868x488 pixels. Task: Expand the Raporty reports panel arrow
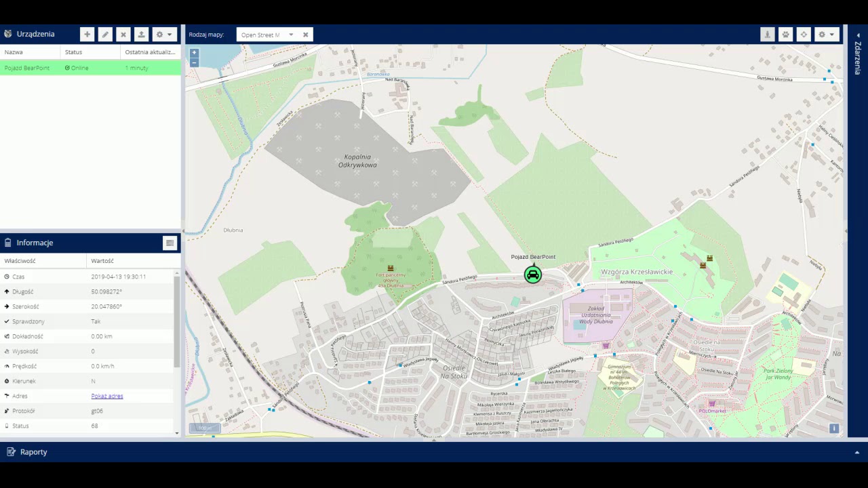(x=857, y=452)
